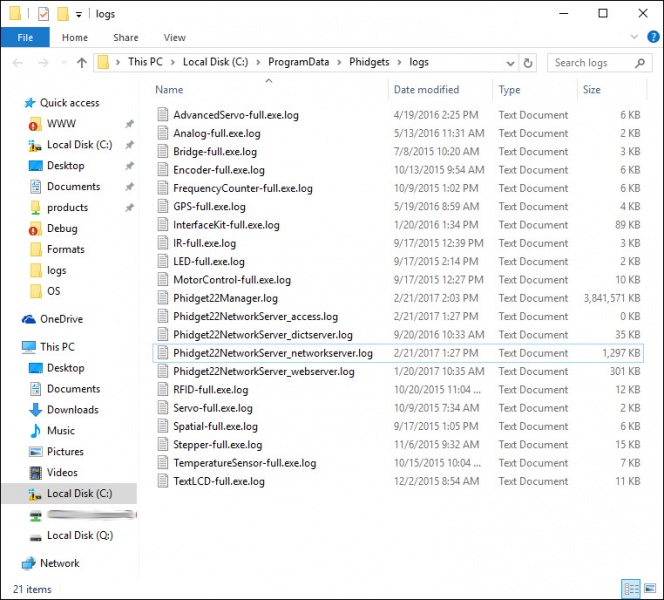This screenshot has height=600, width=664.
Task: Open products folder in Quick access
Action: coord(67,207)
